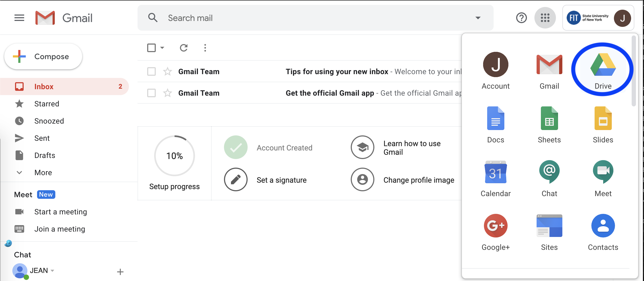Launch Slides from the apps panel
The height and width of the screenshot is (281, 644).
[603, 125]
